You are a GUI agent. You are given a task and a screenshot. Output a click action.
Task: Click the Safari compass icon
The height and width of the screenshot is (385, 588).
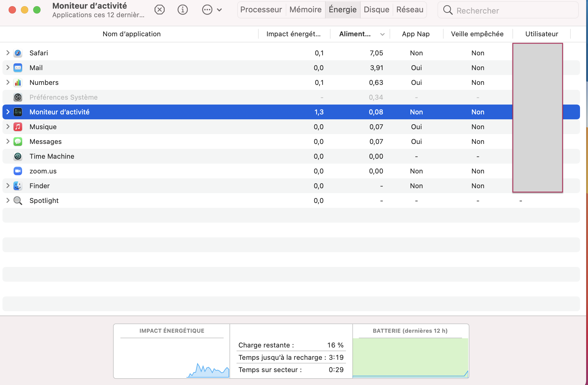click(x=18, y=53)
